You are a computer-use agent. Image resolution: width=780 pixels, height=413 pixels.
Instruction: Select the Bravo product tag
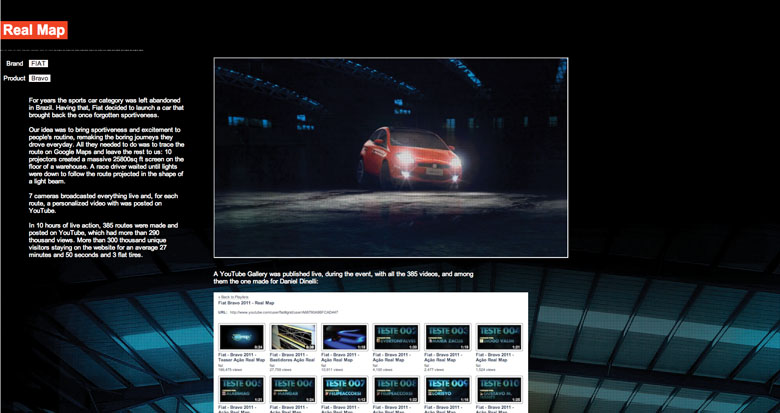[40, 78]
